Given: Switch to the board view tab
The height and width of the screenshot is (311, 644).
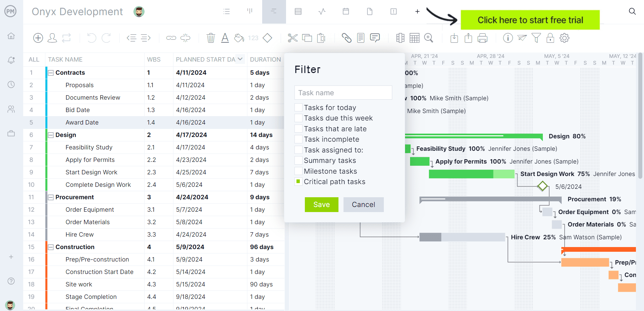Looking at the screenshot, I should (250, 12).
